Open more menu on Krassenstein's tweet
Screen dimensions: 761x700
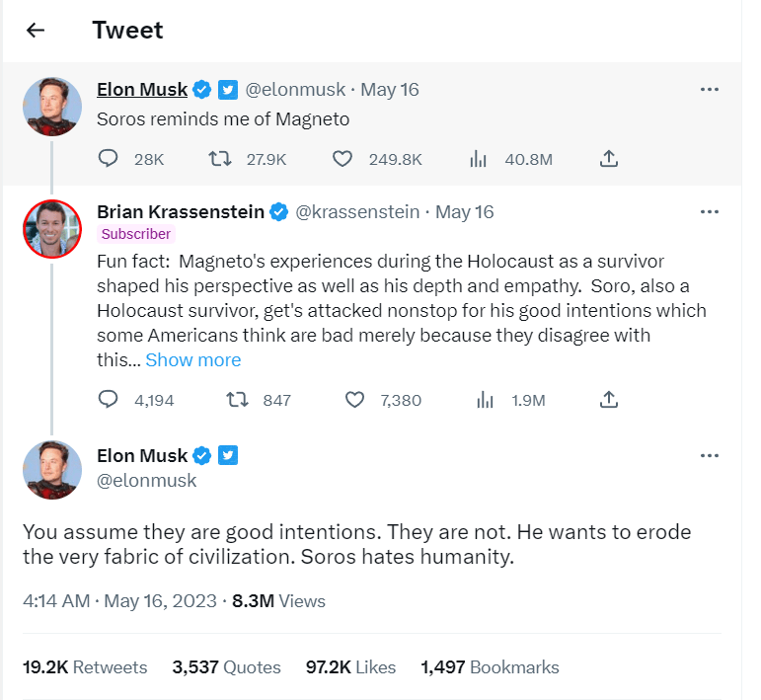[709, 211]
